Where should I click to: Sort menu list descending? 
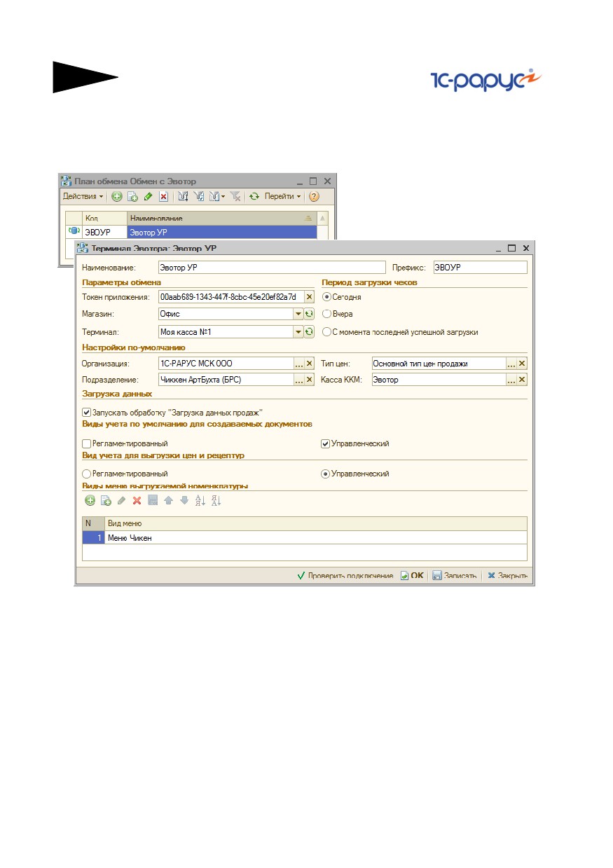coord(216,500)
